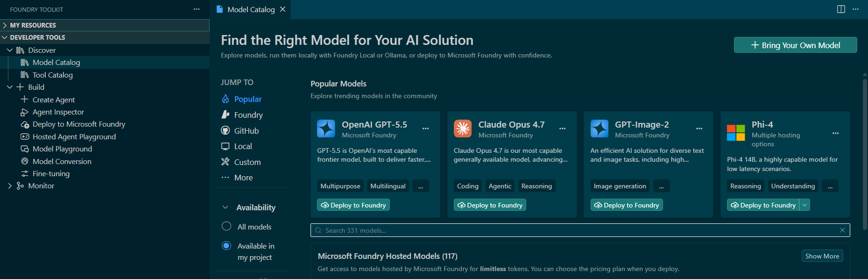Expand the Monitor tree node
Viewport: 868px width, 279px height.
click(10, 186)
